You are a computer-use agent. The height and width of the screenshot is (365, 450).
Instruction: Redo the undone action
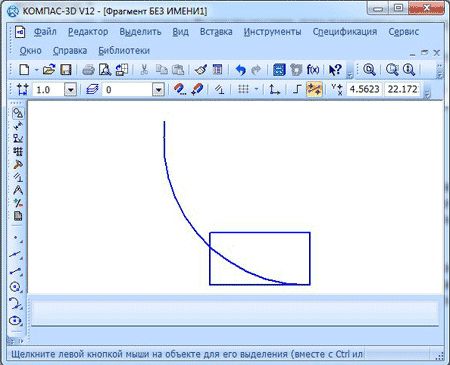[x=256, y=70]
